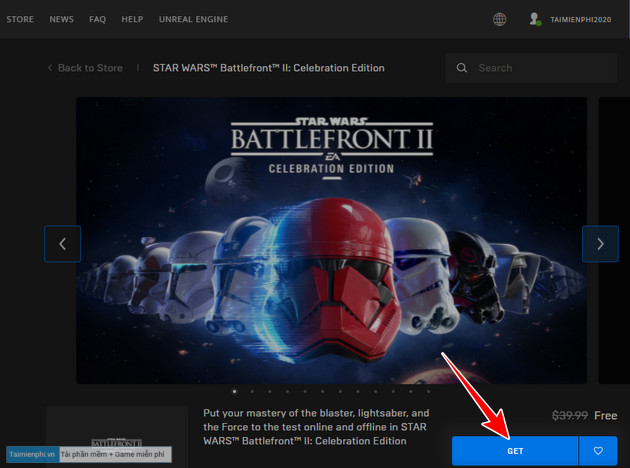Select the first carousel dot
The width and height of the screenshot is (630, 468).
(235, 391)
